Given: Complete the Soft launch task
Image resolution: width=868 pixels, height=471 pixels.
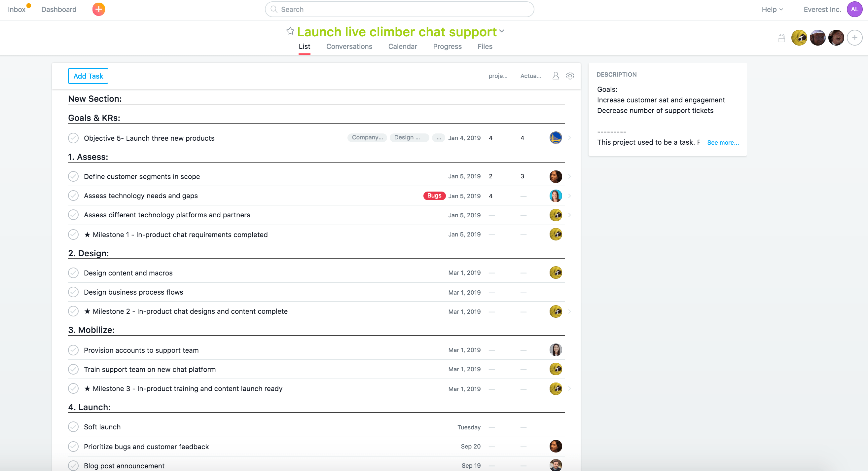Looking at the screenshot, I should (73, 427).
